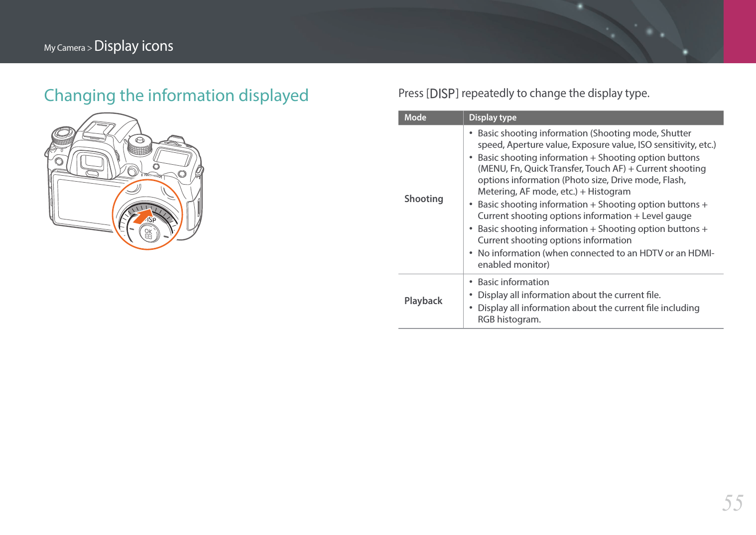Click the 'Basic information' bullet
756x535 pixels.
click(x=513, y=282)
